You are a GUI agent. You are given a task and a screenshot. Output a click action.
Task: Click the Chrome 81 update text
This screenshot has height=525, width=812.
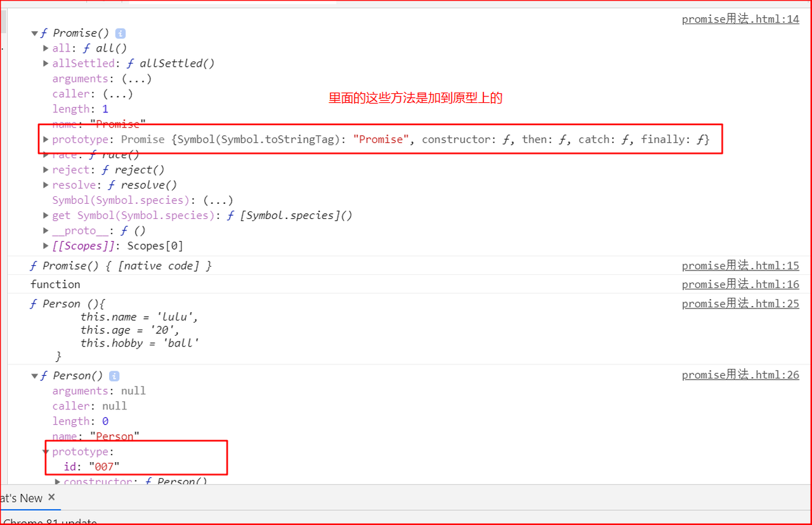[x=49, y=521]
